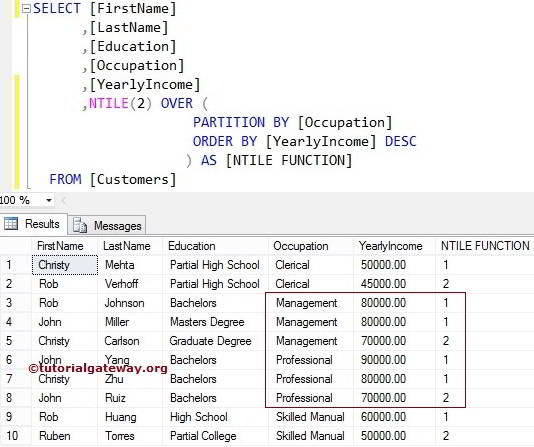Switch to the Results tab
The height and width of the screenshot is (447, 534).
click(x=34, y=224)
